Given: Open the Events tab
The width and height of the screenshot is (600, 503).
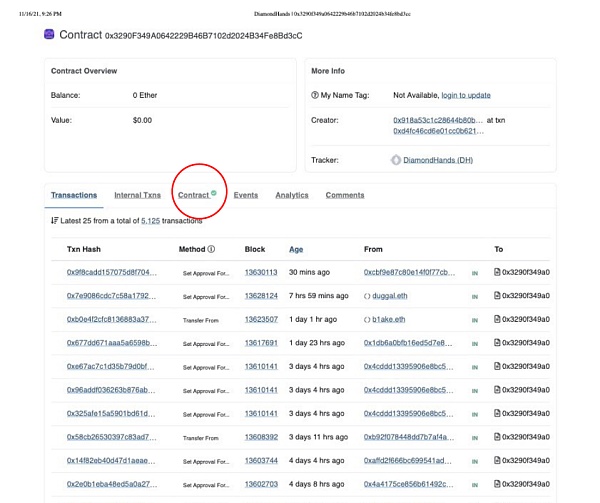Looking at the screenshot, I should tap(246, 195).
